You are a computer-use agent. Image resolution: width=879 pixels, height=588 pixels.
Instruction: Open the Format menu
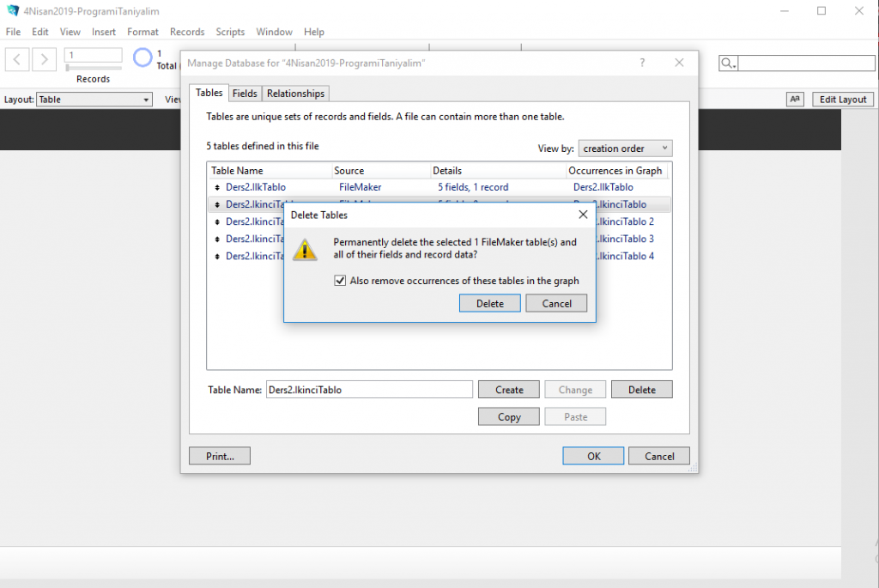143,32
